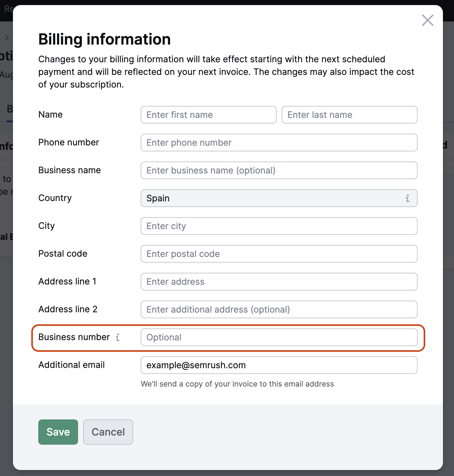
Task: Click the Additional email label
Action: (71, 365)
